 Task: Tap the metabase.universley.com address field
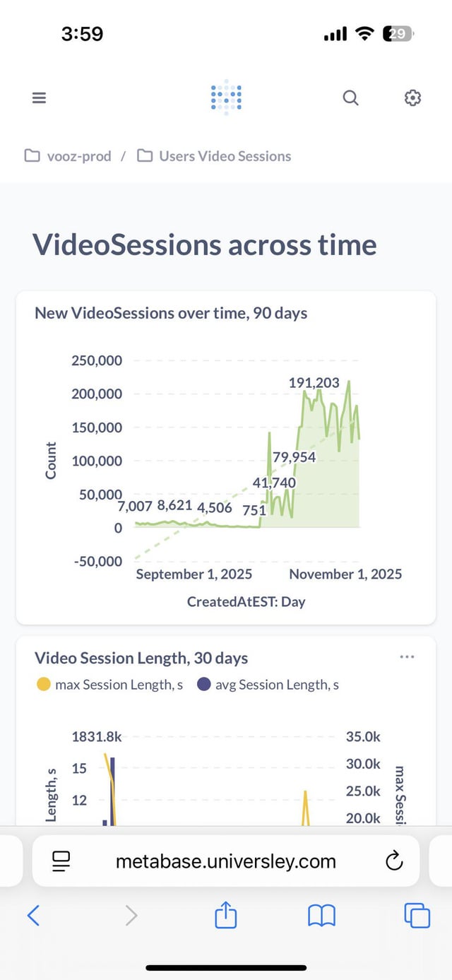point(226,861)
